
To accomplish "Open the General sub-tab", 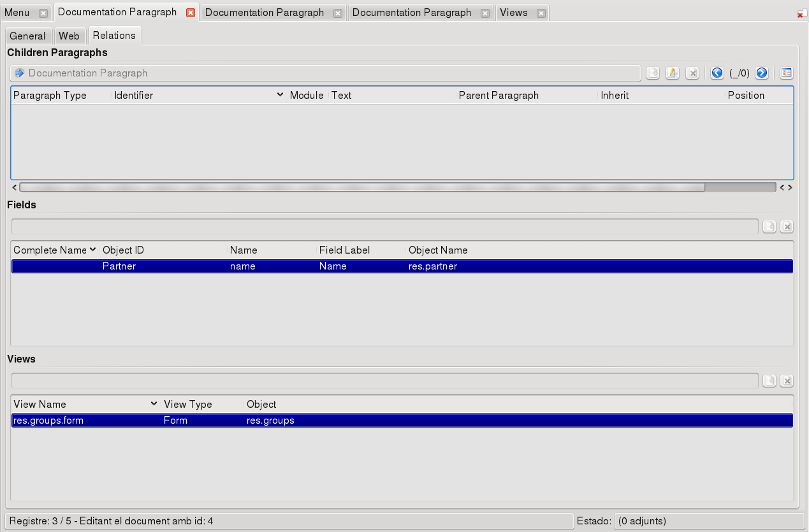I will pos(27,36).
